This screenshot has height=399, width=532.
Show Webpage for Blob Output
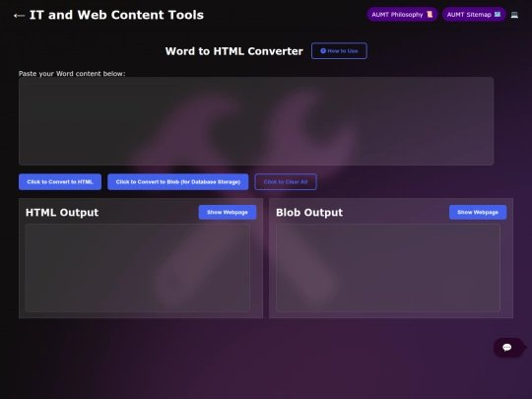point(478,212)
